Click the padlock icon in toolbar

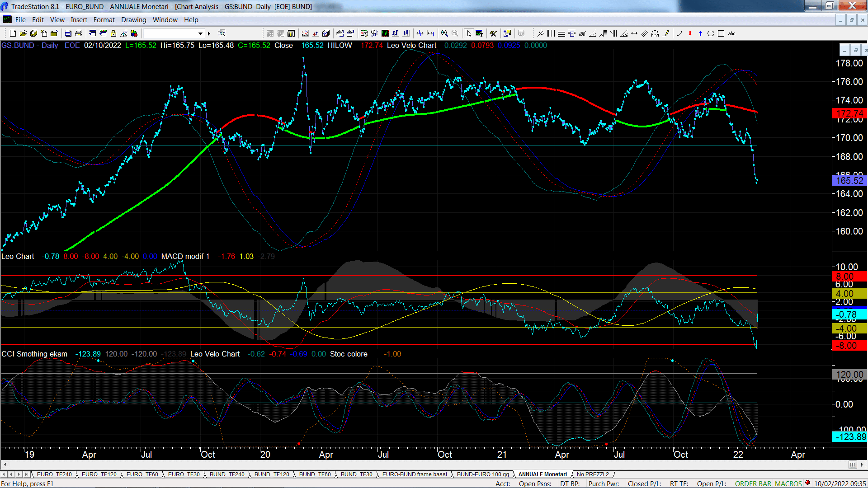click(x=113, y=33)
